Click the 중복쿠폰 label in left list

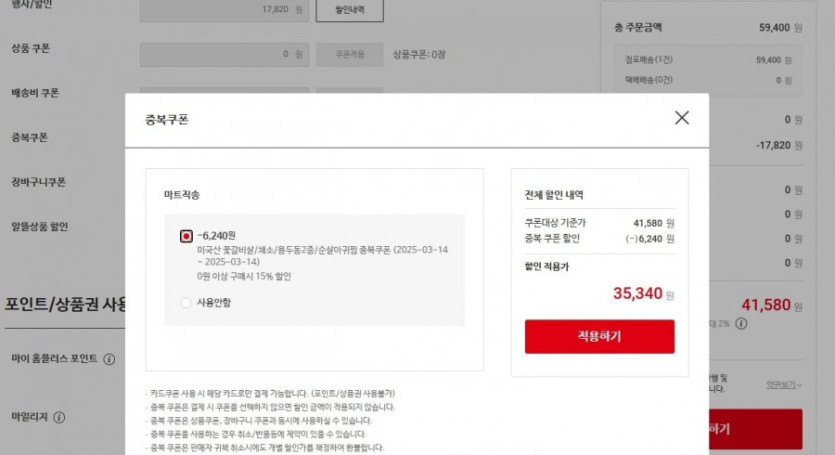pyautogui.click(x=30, y=137)
